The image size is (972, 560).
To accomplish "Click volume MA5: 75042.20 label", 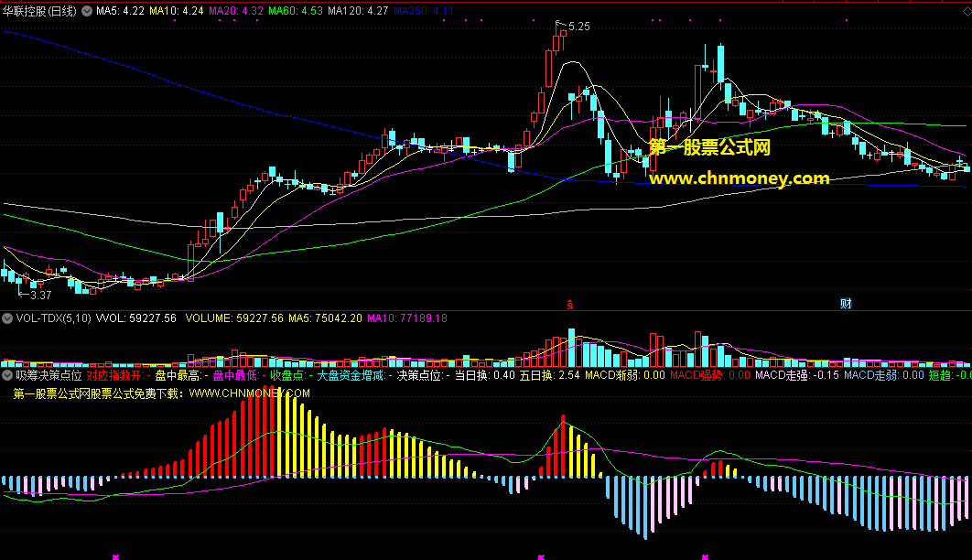I will coord(325,318).
